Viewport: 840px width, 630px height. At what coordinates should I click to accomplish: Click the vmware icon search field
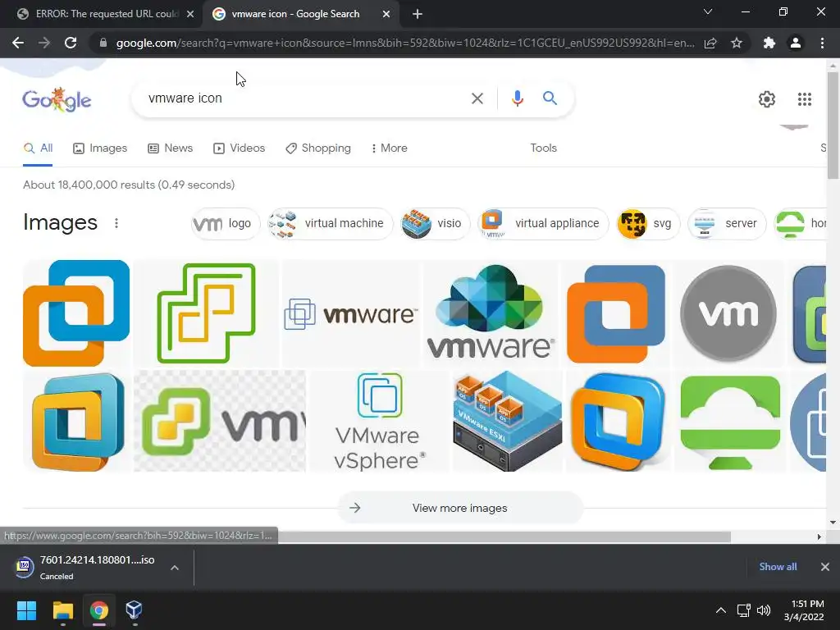click(300, 98)
